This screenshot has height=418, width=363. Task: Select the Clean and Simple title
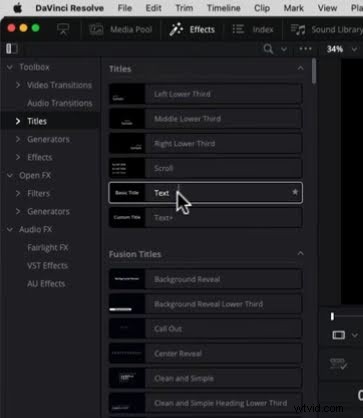tap(206, 378)
